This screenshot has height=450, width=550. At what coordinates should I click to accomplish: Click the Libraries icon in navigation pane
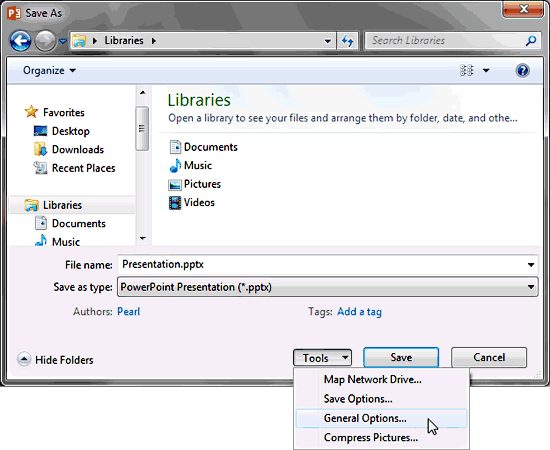click(32, 205)
